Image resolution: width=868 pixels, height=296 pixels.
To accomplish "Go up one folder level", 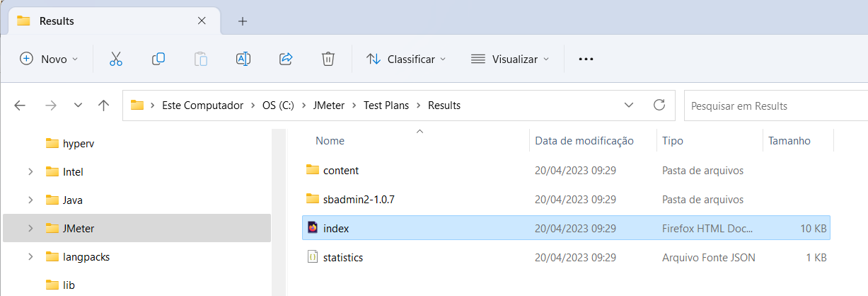I will pyautogui.click(x=103, y=106).
